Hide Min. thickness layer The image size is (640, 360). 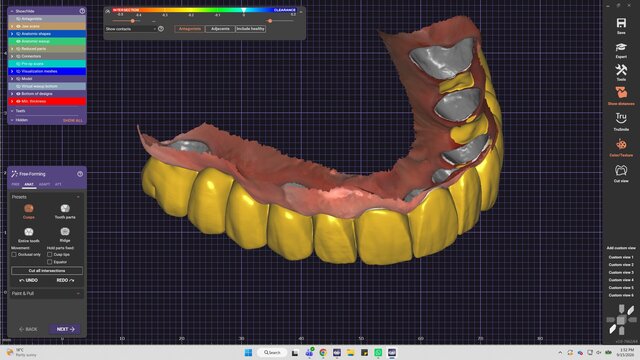[x=18, y=101]
